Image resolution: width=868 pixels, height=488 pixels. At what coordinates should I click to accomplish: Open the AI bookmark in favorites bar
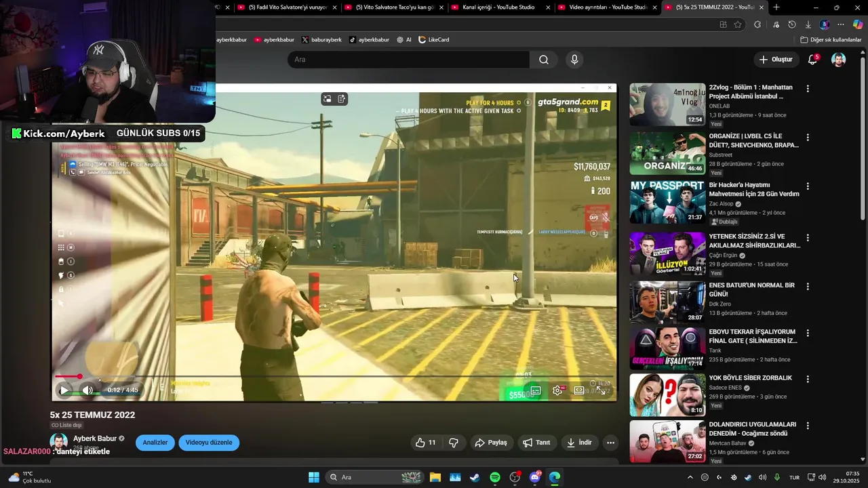(x=404, y=40)
